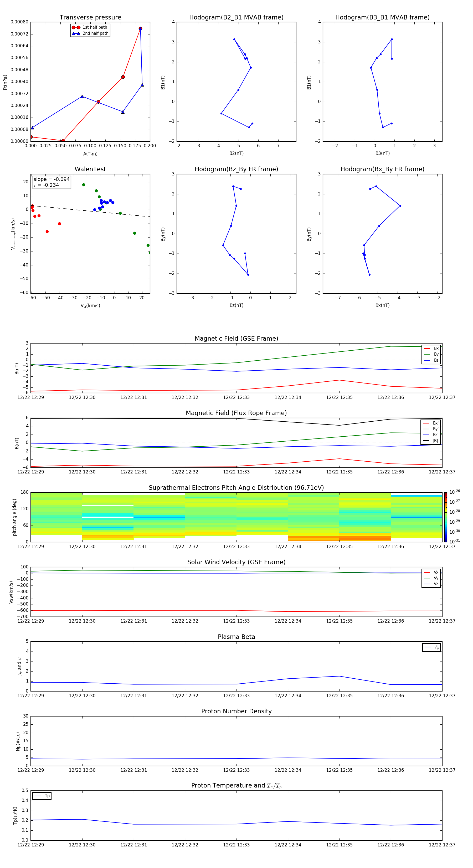Viewport: 473px width, 868px height.
Task: Click the 'By' legend entry in GSE magnetic field
Action: (x=431, y=355)
